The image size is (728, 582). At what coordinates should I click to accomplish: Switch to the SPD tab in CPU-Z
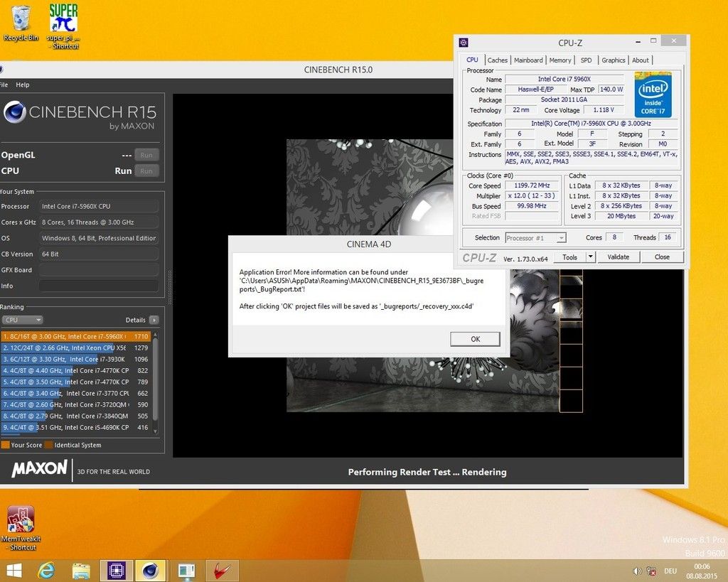click(586, 60)
